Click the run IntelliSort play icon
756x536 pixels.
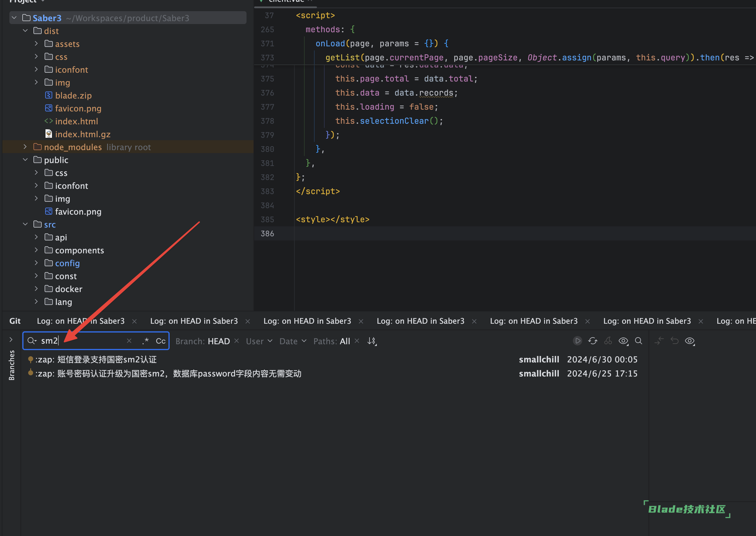577,341
